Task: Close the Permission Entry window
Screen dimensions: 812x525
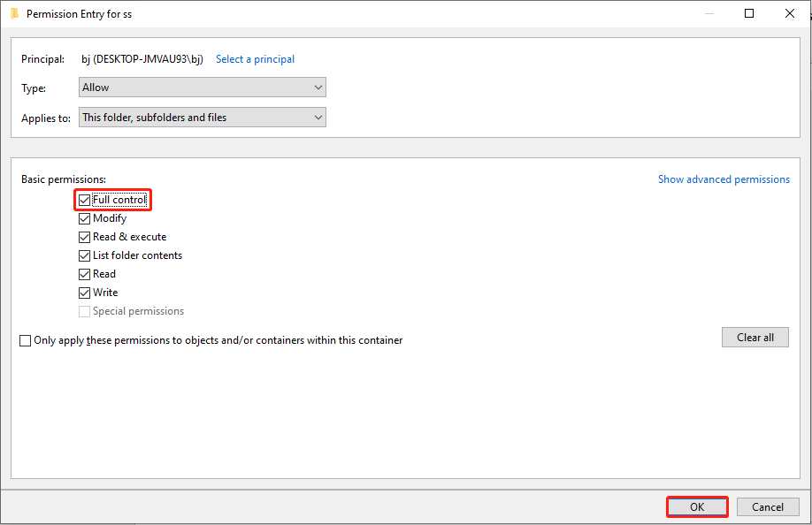Action: click(790, 13)
